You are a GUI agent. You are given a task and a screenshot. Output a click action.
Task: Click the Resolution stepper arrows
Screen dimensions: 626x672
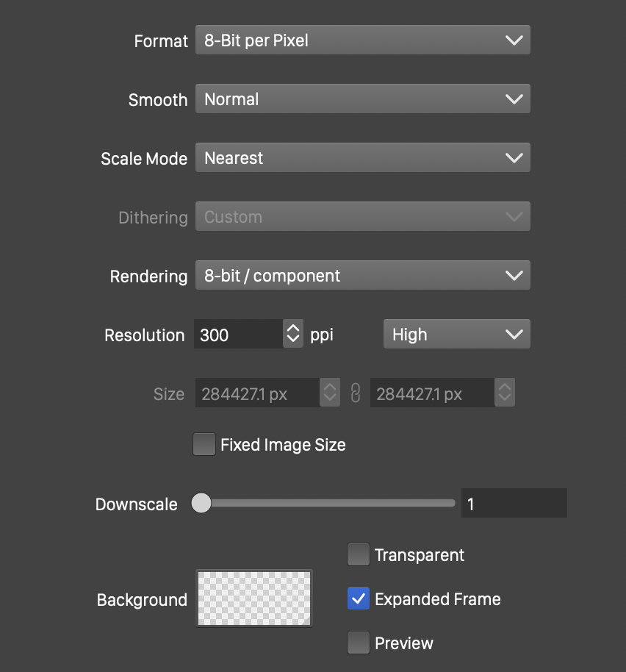(x=293, y=335)
